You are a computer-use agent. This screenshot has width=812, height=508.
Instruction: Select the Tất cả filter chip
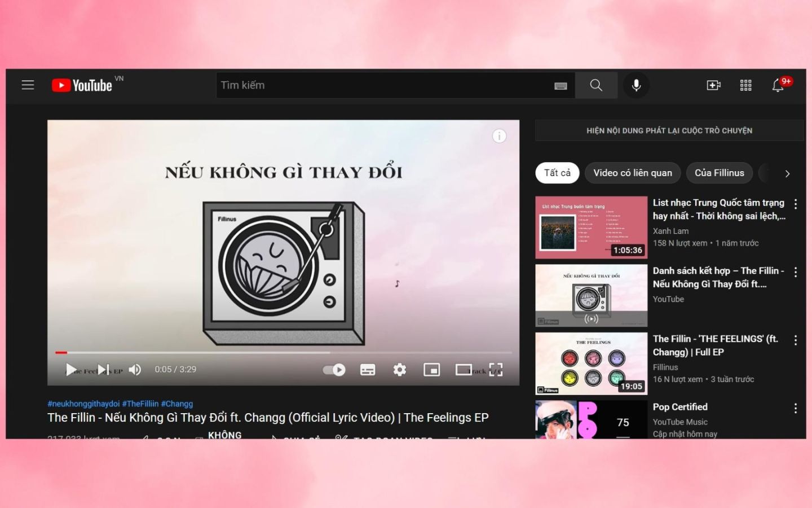coord(557,173)
